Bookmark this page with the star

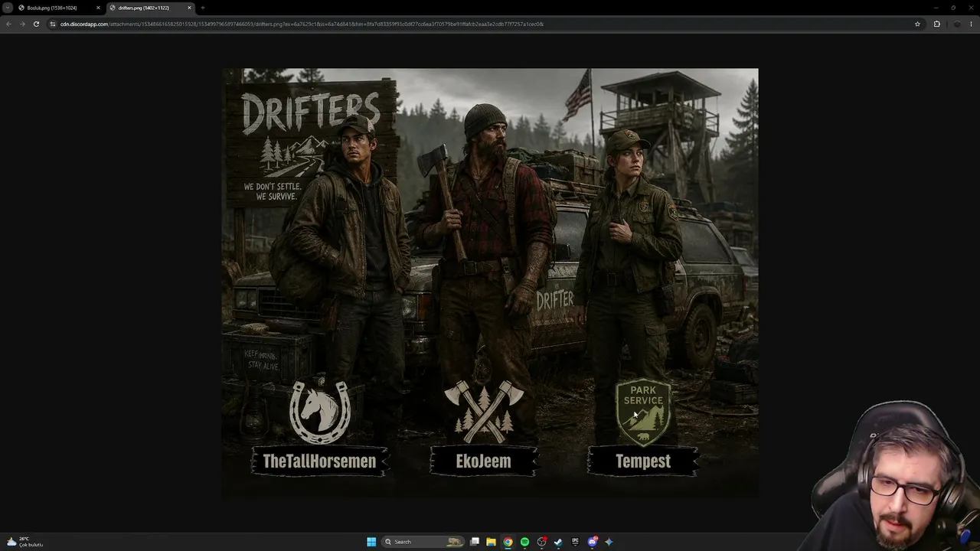click(917, 24)
